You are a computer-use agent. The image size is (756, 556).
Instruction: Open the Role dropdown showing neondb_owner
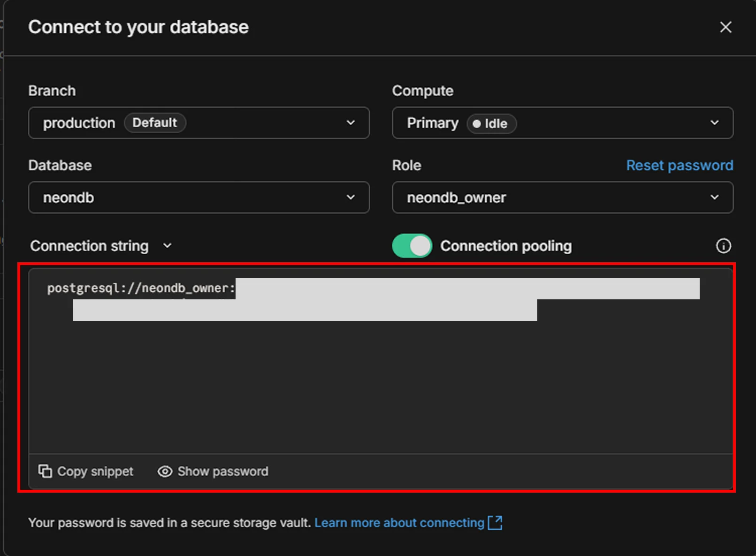pyautogui.click(x=563, y=198)
